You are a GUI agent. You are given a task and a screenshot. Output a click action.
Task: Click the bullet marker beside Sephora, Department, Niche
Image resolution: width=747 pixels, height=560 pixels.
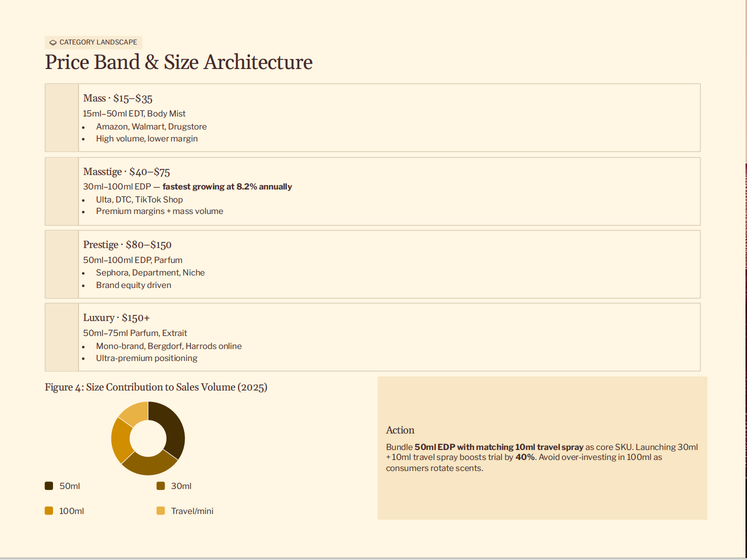coord(84,273)
